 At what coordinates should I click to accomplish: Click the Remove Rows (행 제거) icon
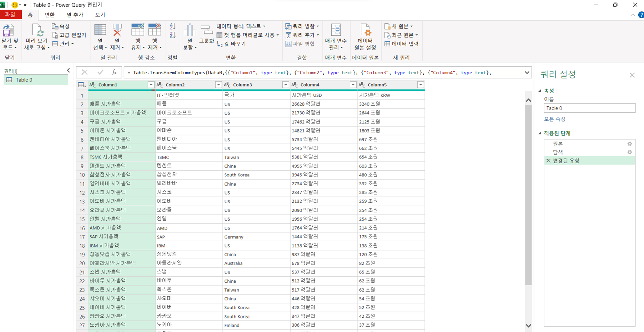coord(155,30)
